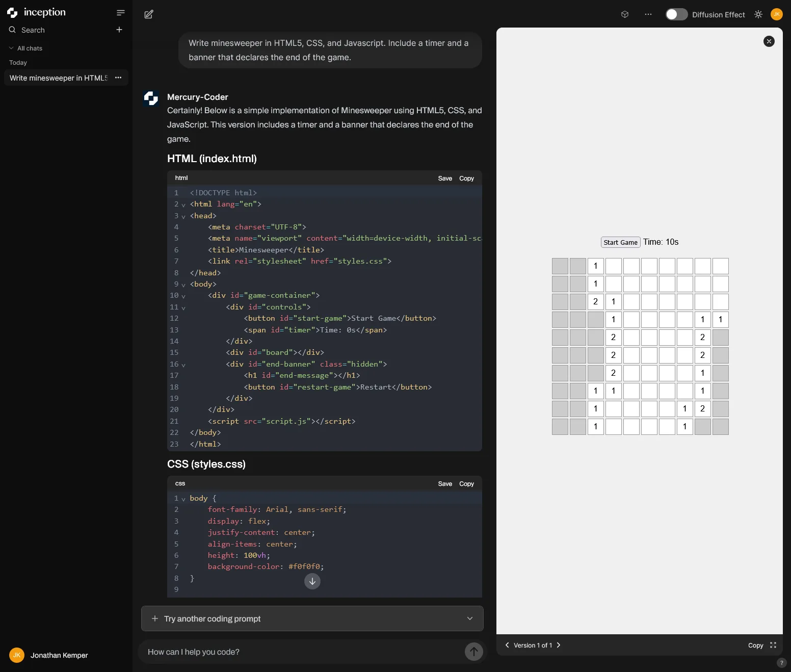Go to next version arrow
The width and height of the screenshot is (791, 672).
[x=559, y=645]
